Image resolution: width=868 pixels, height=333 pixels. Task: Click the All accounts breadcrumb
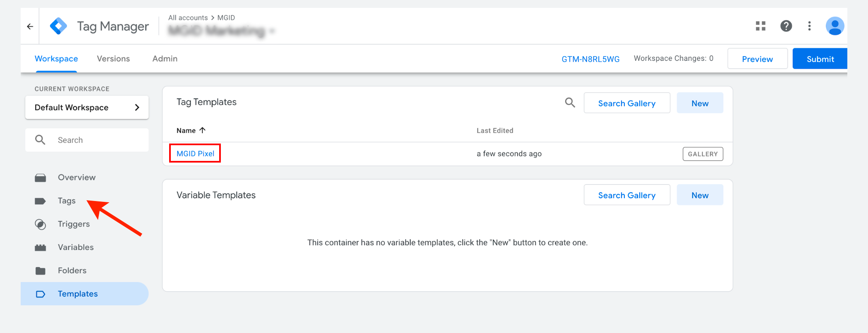188,18
